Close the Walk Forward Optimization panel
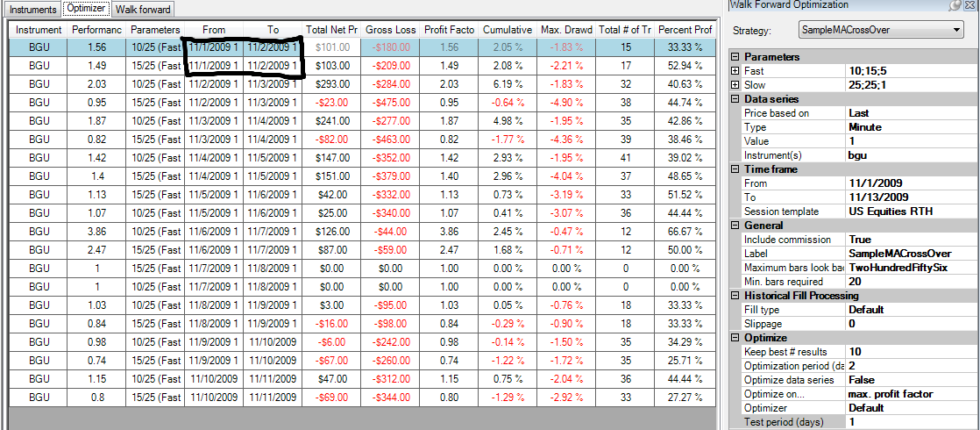This screenshot has width=980, height=430. click(x=969, y=5)
